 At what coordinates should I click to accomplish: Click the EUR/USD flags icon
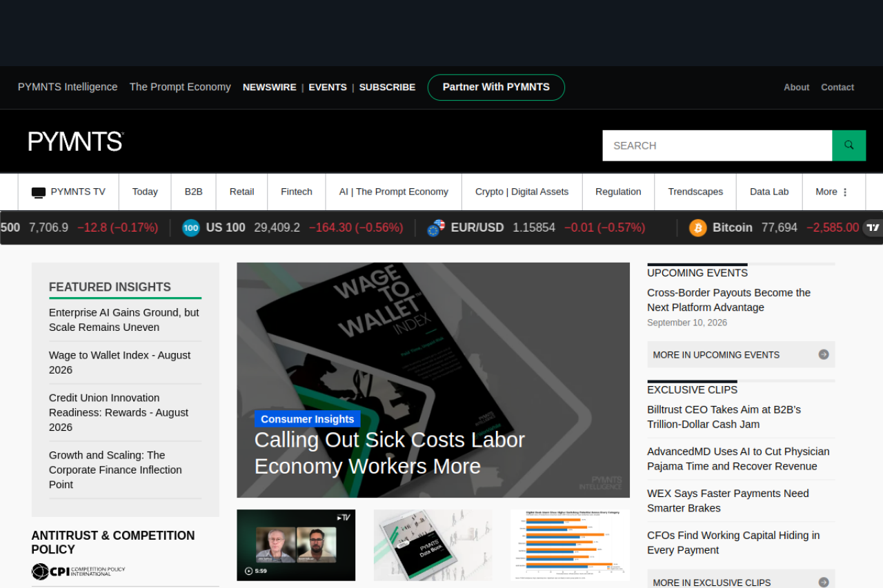point(436,227)
